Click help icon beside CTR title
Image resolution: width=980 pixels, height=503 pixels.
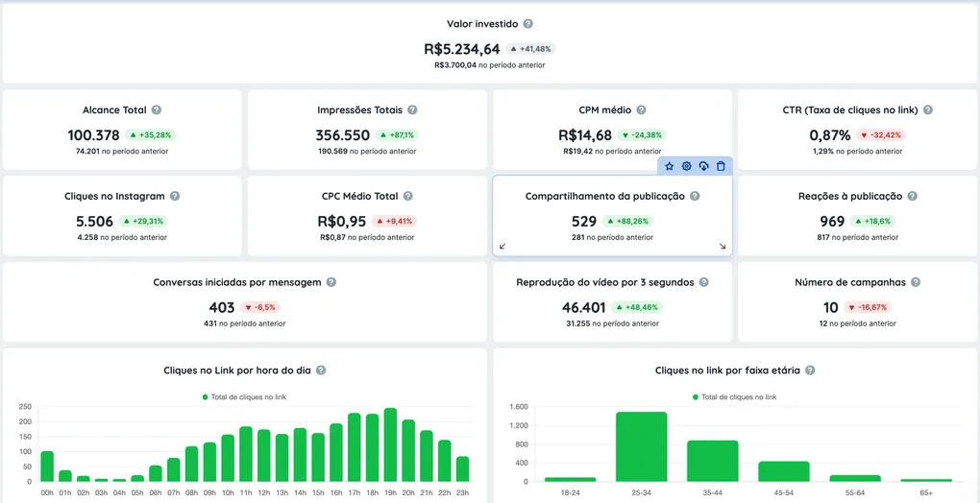[928, 109]
